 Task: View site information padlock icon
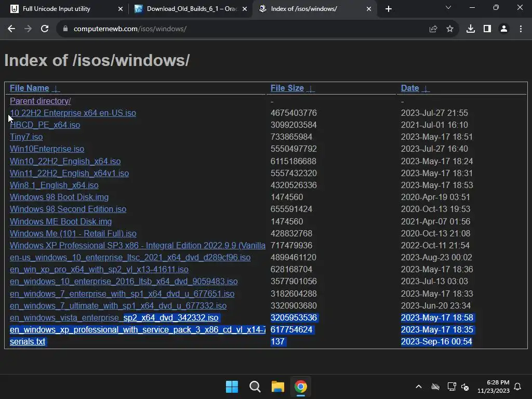[65, 29]
